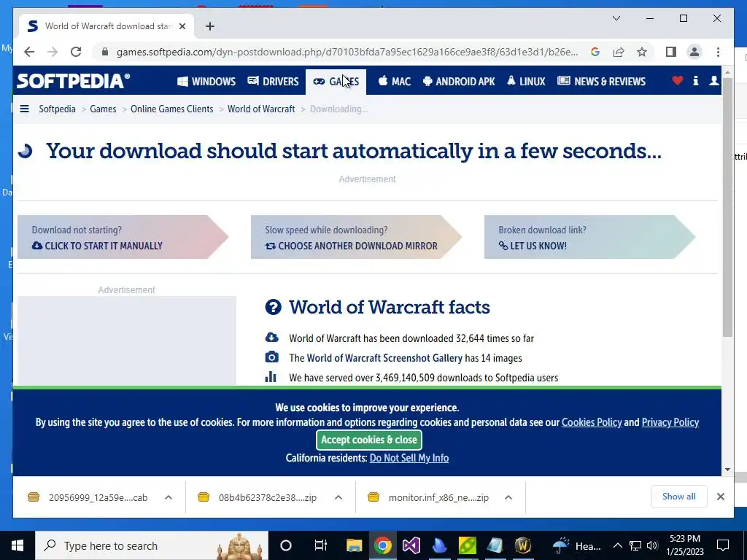Click the bar chart statistics icon
The width and height of the screenshot is (747, 560).
pos(271,377)
